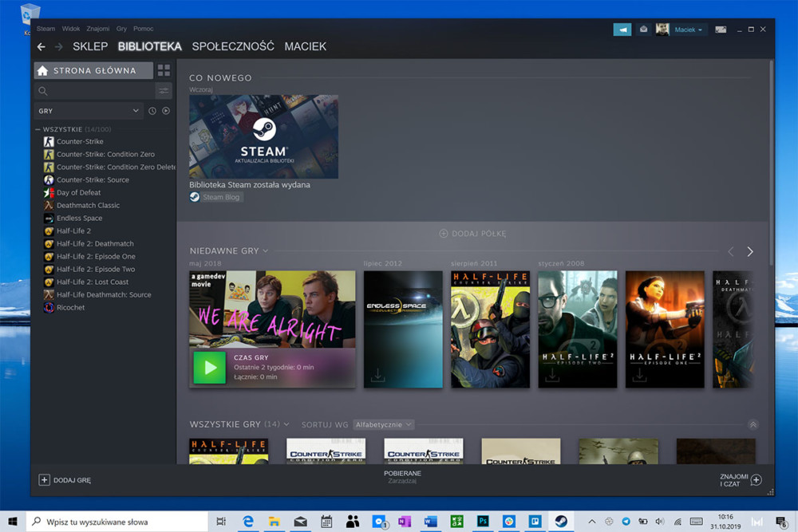
Task: Open Windows notification center
Action: 780,522
